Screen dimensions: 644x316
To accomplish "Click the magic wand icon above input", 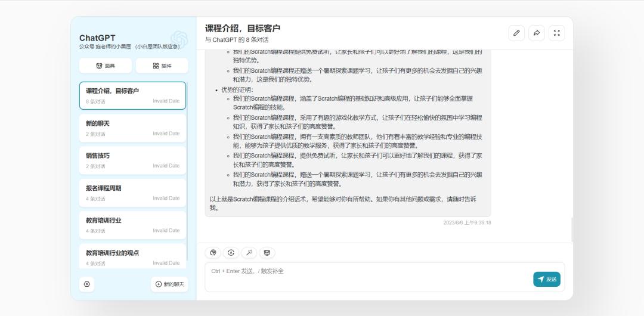I will point(249,253).
